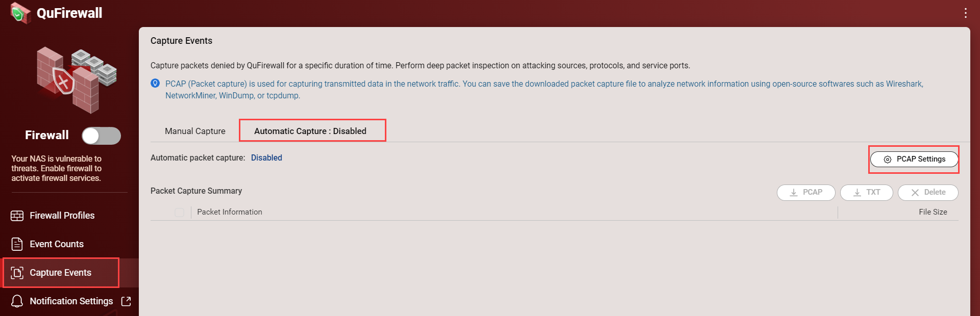Click the QuFirewall application logo icon

pos(19,13)
